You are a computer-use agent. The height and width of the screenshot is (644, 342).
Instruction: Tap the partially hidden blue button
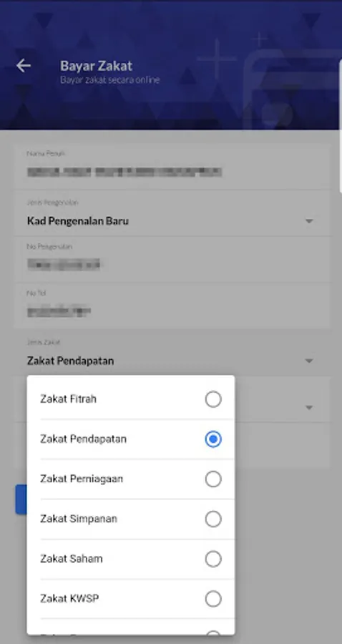point(21,499)
